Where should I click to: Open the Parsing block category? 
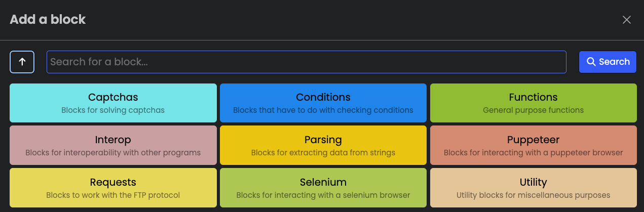[323, 145]
